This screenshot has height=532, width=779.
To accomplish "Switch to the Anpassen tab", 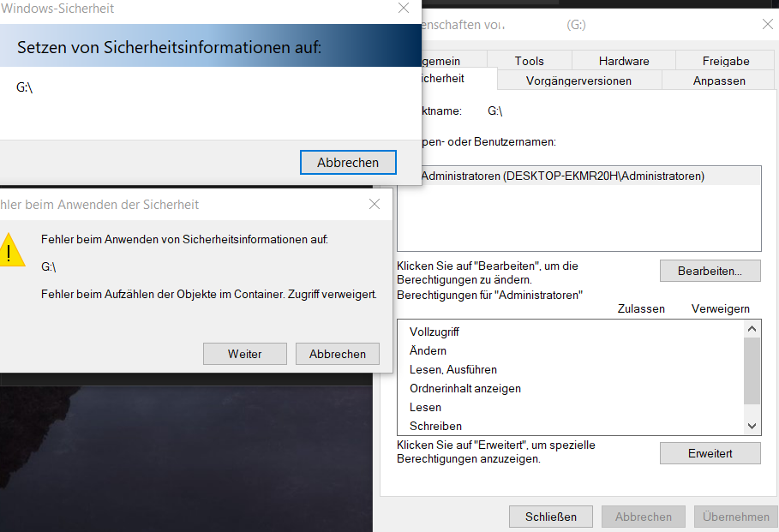I will tap(719, 81).
